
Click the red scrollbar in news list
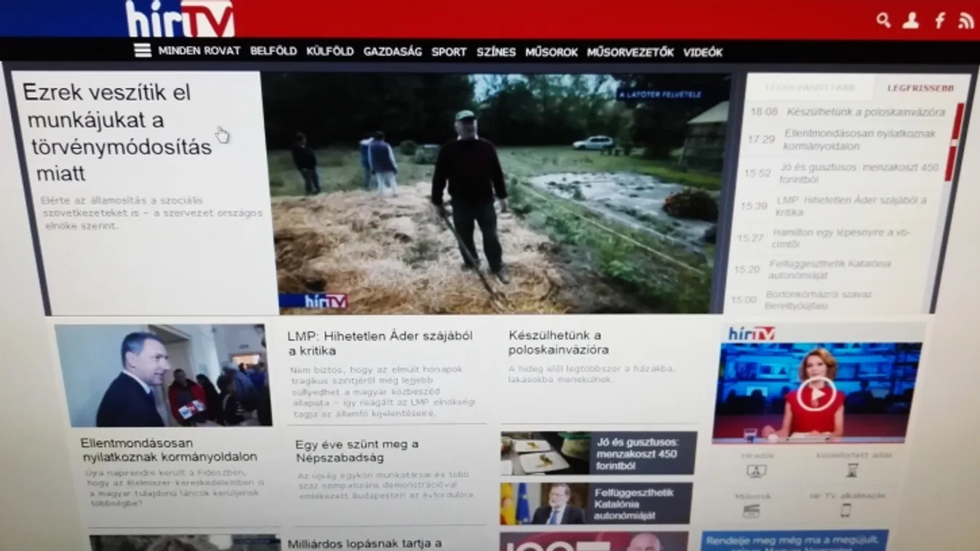(x=953, y=142)
